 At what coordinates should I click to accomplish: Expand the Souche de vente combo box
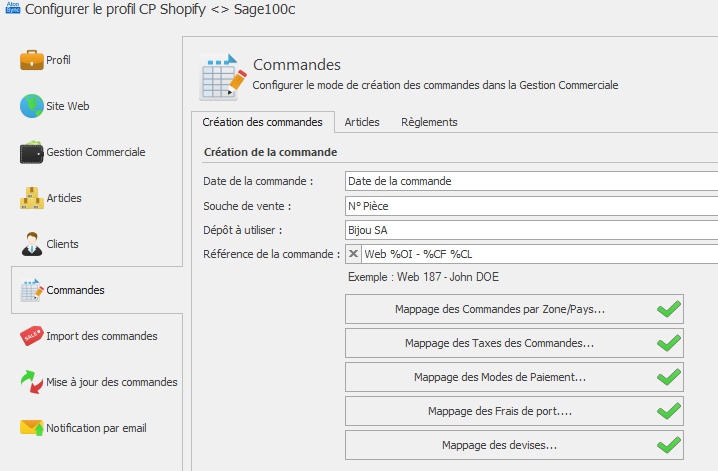coord(531,206)
